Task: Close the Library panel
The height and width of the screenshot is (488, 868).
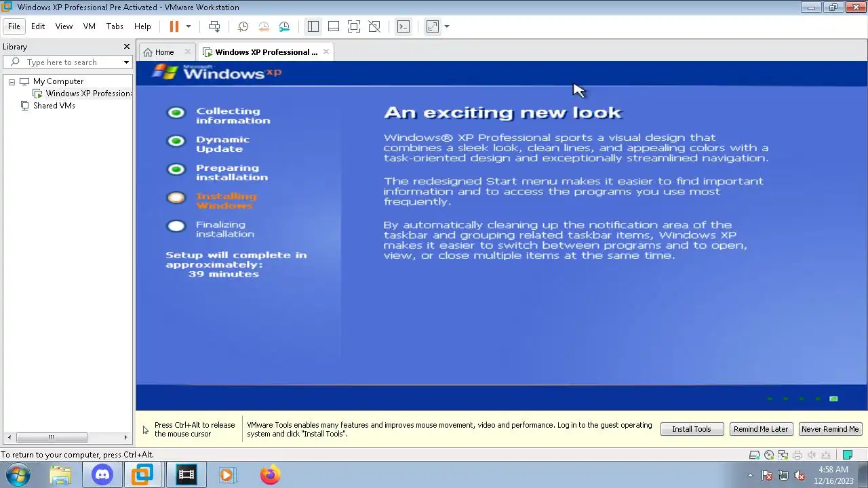Action: pos(126,46)
